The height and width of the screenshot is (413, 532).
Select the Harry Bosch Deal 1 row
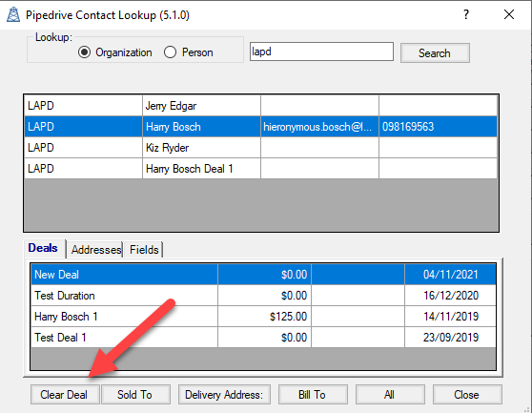click(260, 169)
